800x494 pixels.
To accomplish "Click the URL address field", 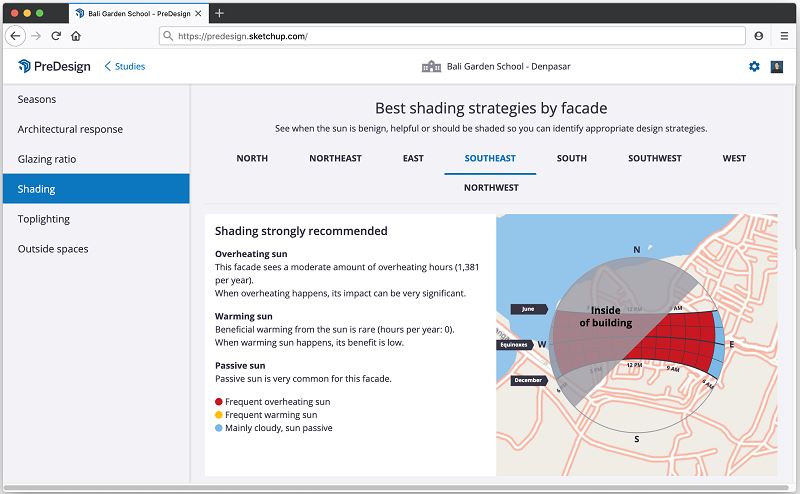I will click(452, 36).
